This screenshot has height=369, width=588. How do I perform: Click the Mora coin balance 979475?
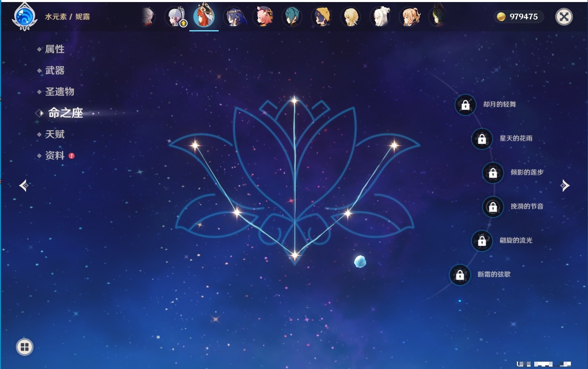[518, 17]
